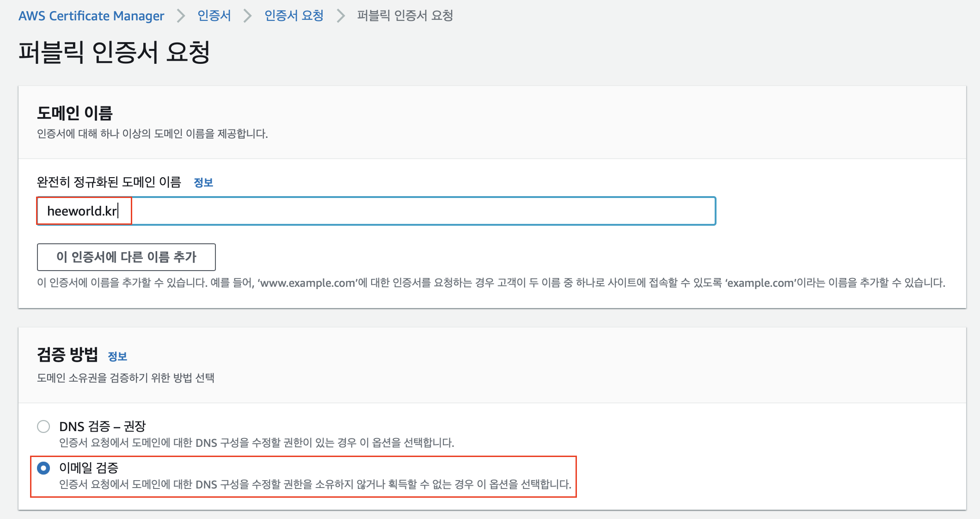Click the 이메일 검증 label text

[89, 468]
